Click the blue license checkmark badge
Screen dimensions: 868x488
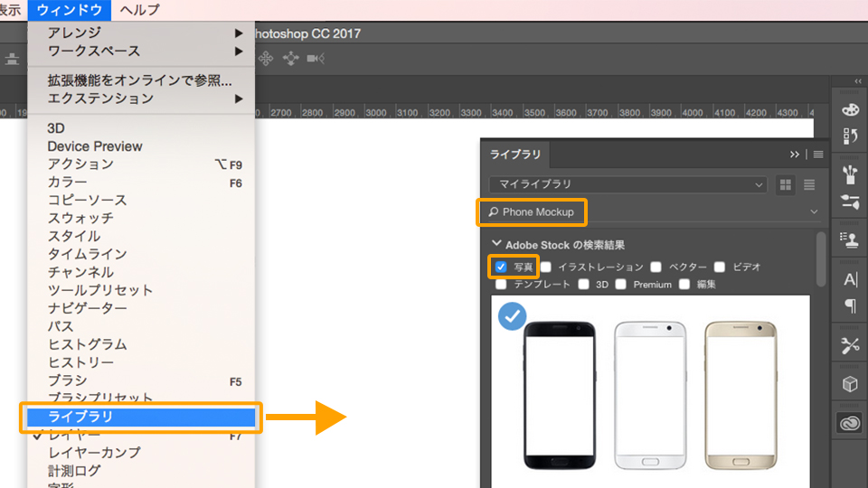(512, 316)
